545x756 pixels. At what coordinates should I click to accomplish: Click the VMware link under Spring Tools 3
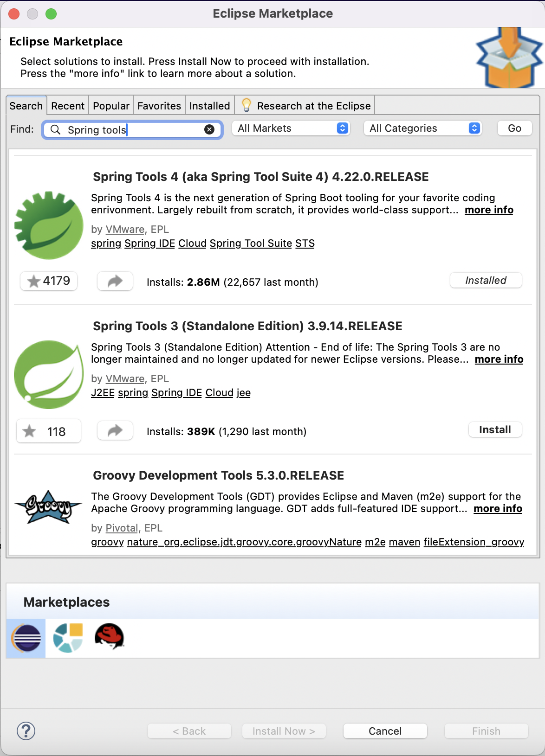tap(125, 379)
